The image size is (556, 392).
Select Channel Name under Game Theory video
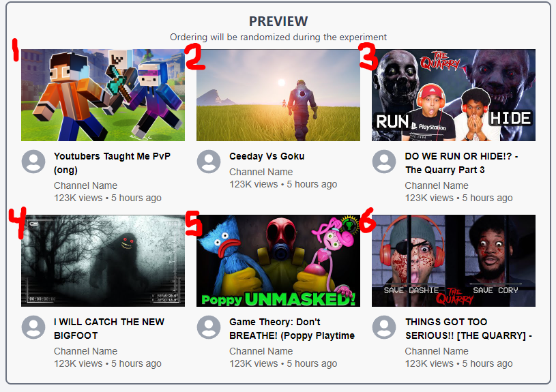point(261,351)
